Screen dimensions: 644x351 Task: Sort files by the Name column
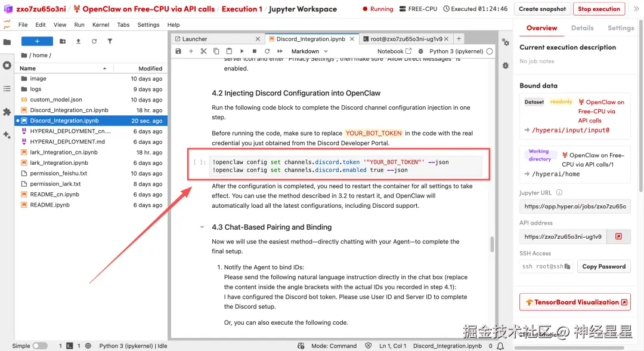(64, 68)
